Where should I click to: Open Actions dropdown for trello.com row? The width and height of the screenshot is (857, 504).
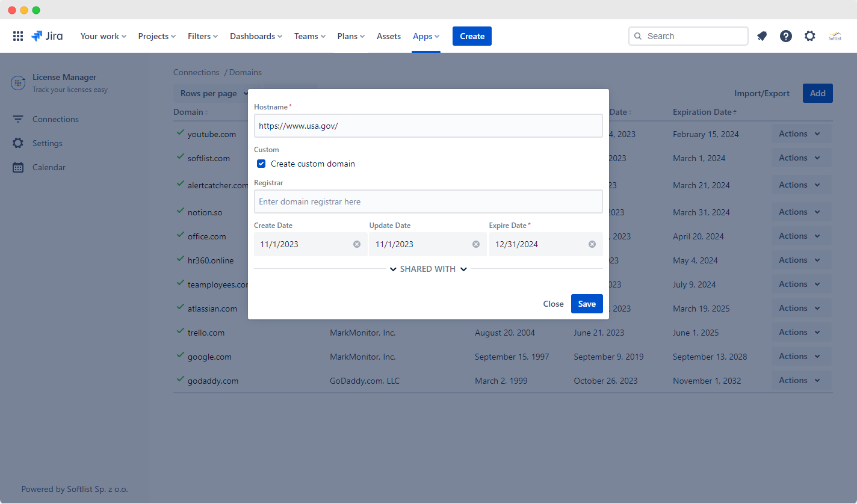tap(801, 332)
